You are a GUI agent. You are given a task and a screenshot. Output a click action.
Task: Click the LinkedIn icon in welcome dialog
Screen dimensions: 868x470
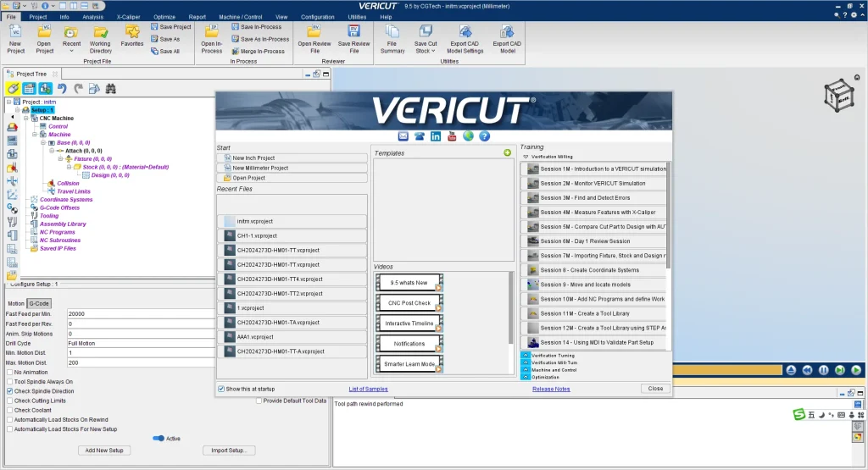436,136
